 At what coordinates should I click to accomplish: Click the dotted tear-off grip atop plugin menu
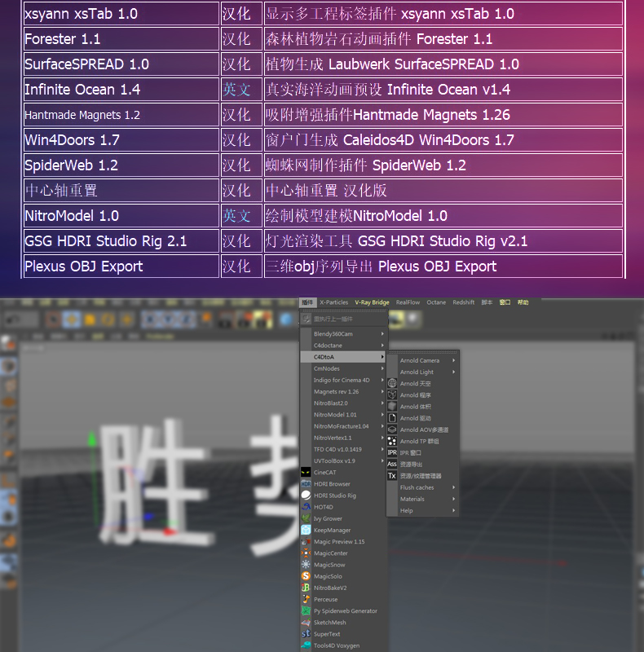(343, 311)
